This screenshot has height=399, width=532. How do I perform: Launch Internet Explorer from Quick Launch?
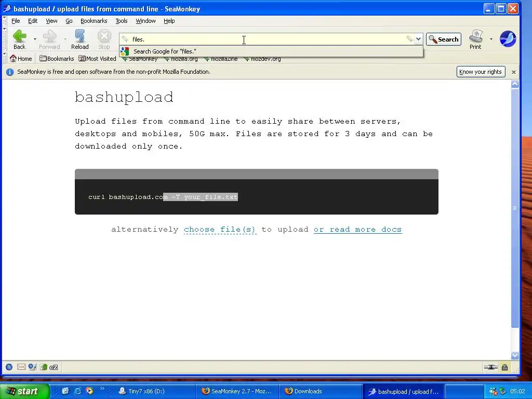(x=77, y=391)
